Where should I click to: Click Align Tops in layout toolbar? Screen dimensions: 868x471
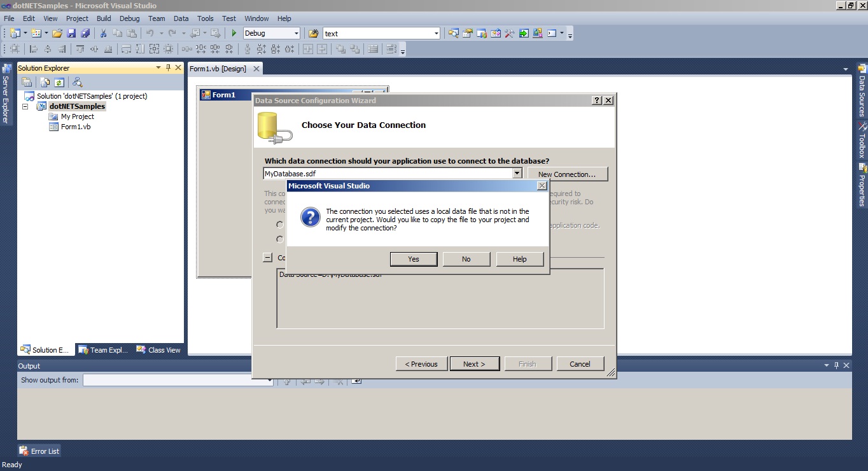tap(80, 48)
